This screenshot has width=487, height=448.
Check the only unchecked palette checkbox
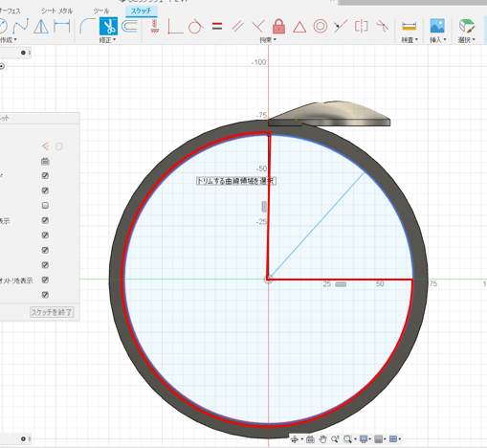45,205
